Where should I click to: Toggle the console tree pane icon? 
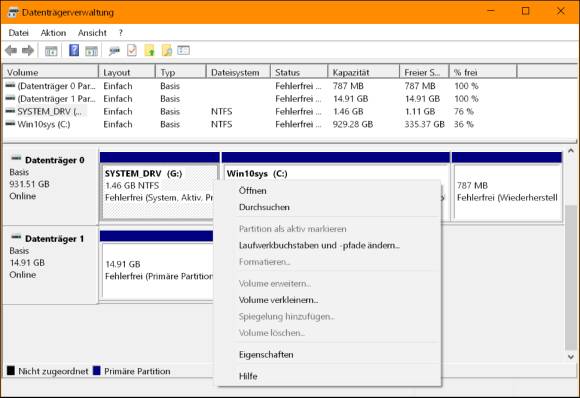51,51
